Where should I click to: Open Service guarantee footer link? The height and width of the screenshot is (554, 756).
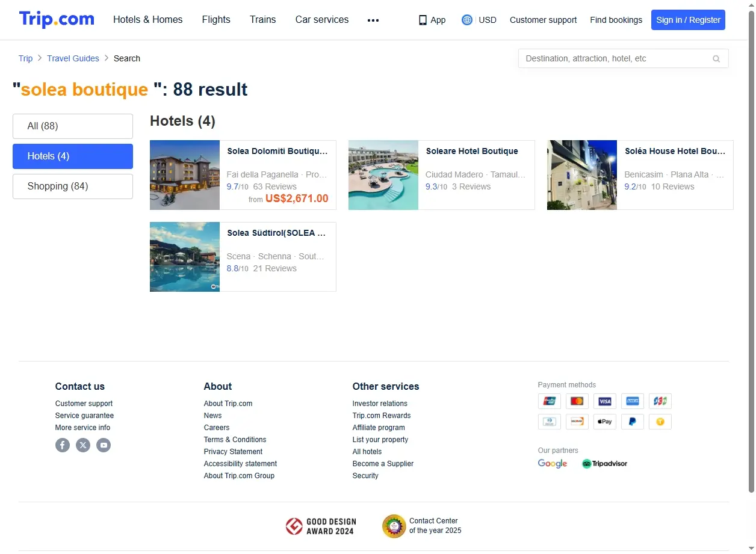(x=84, y=416)
